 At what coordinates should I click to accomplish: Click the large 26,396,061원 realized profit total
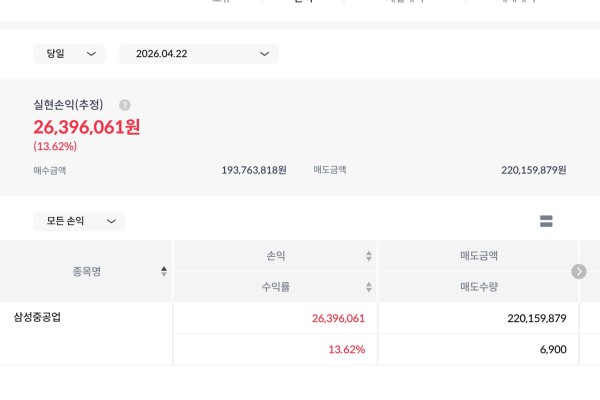(87, 127)
